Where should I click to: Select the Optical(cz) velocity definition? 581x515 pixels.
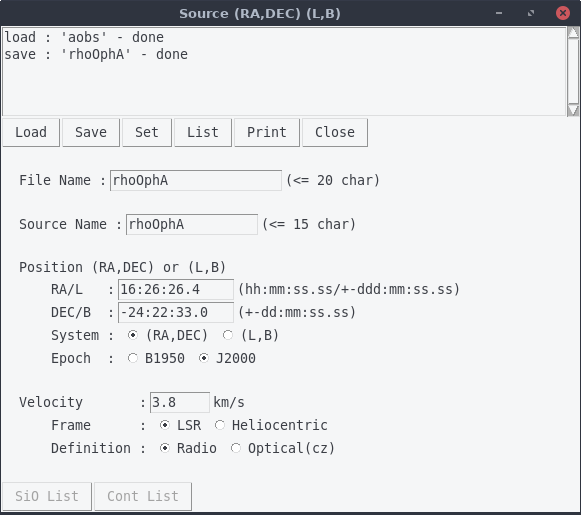[236, 448]
